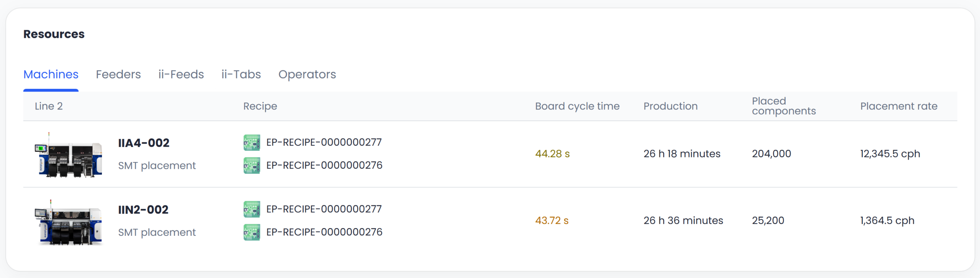The image size is (980, 278).
Task: Go to the Operators tab
Action: click(x=307, y=74)
